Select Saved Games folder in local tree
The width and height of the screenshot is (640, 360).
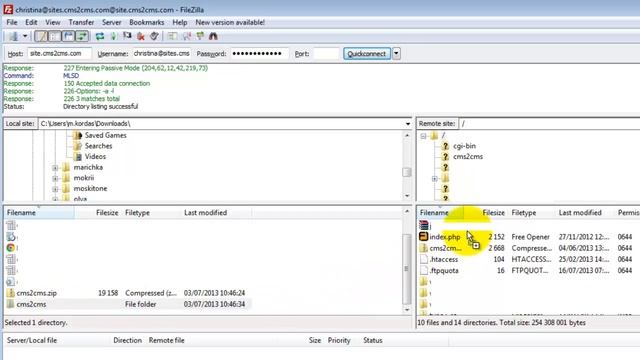105,135
